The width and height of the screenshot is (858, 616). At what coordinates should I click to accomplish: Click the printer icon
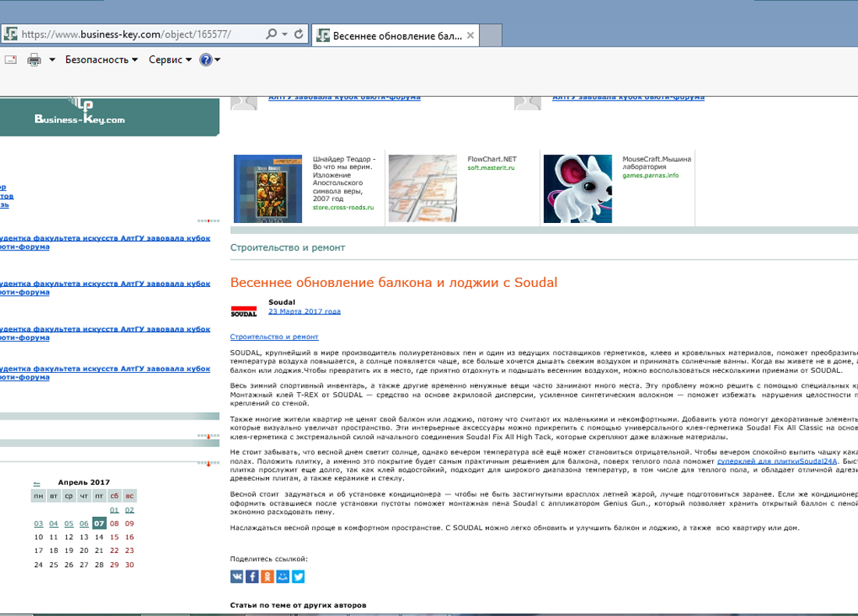click(34, 59)
